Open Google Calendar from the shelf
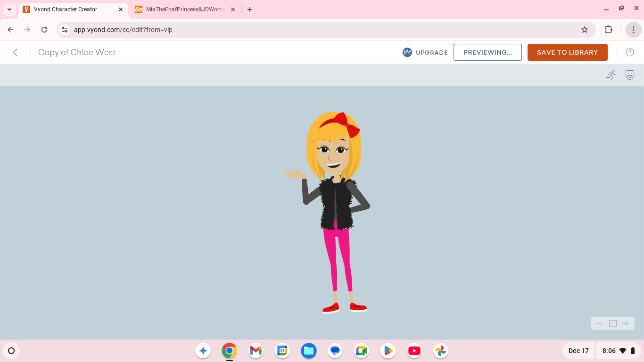Screen dimensions: 644x362 coord(282,351)
